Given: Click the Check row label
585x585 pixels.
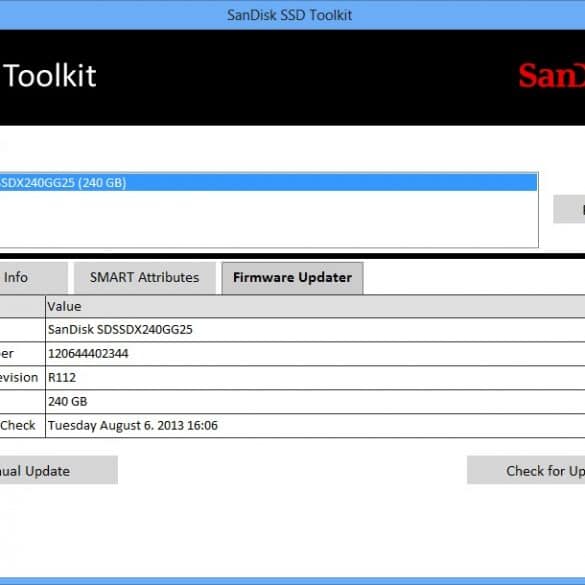Looking at the screenshot, I should pos(18,426).
